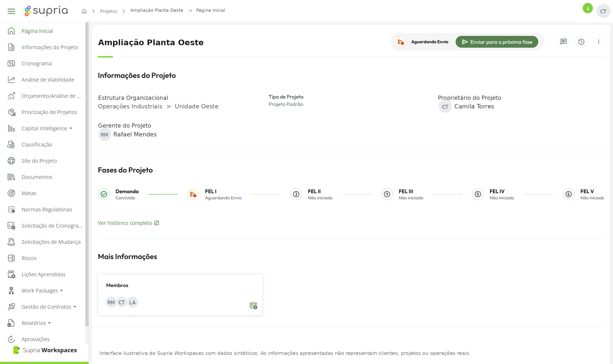Click the Site do Projeto globe icon
This screenshot has width=613, height=364.
click(x=11, y=161)
